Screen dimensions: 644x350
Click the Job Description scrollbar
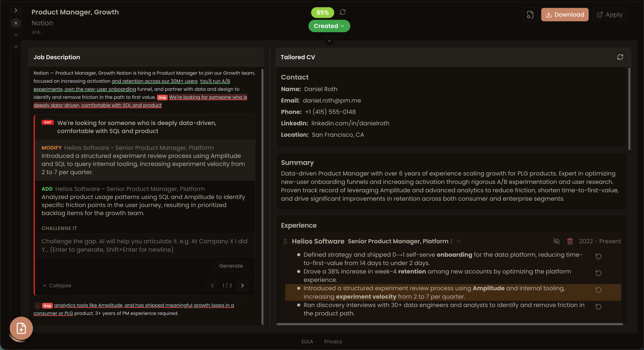pyautogui.click(x=262, y=196)
